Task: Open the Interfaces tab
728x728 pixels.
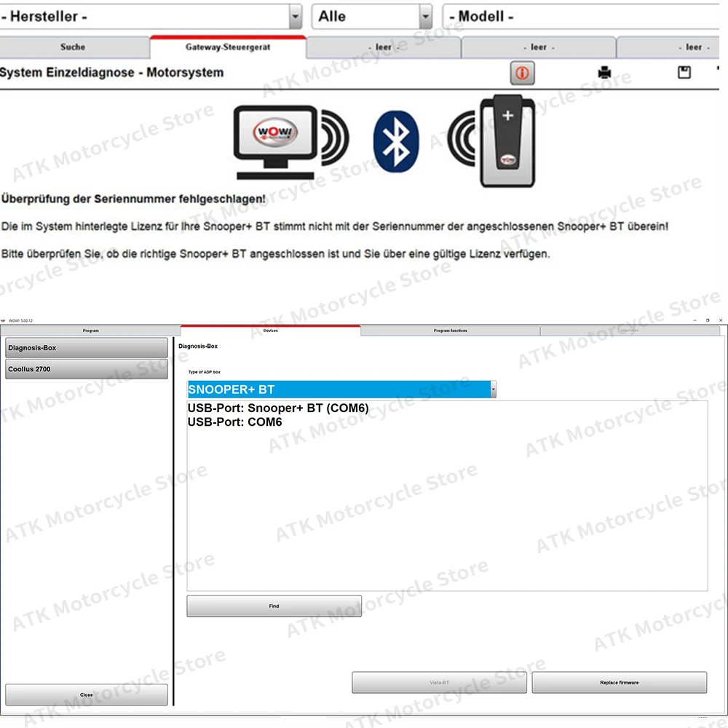Action: click(x=630, y=331)
